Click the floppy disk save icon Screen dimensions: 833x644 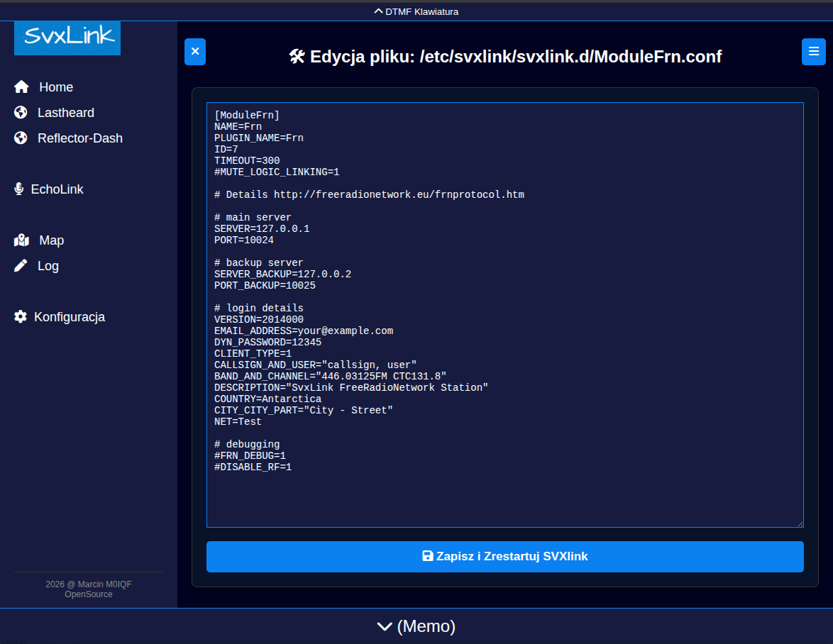(428, 557)
